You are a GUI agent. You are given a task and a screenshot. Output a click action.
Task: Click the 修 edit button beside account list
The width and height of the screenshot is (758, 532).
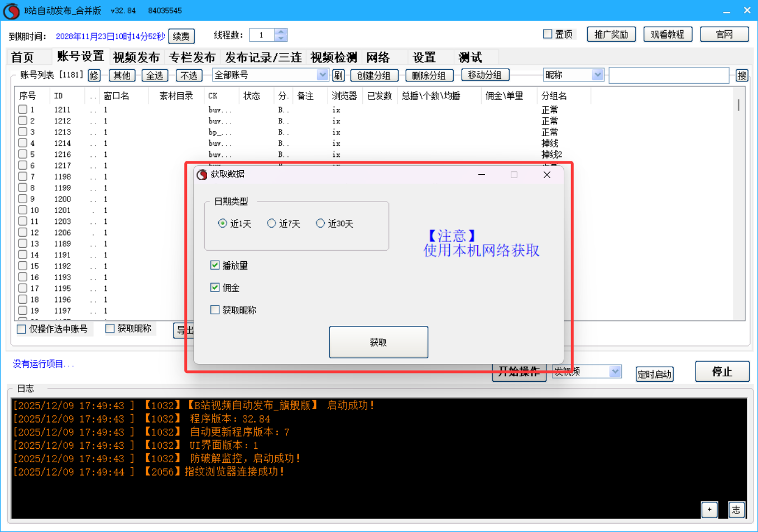[94, 75]
